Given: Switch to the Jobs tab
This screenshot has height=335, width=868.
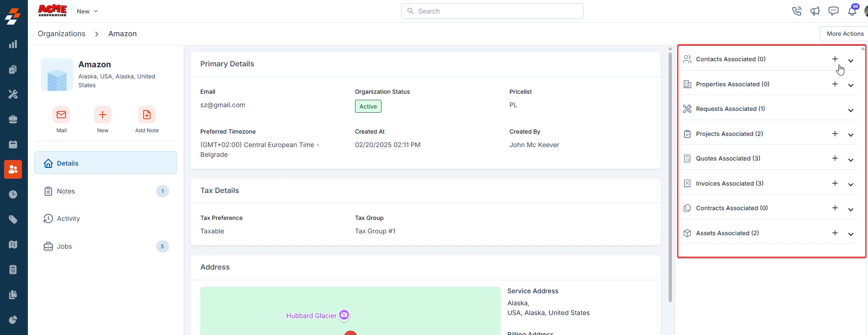Looking at the screenshot, I should click(105, 246).
